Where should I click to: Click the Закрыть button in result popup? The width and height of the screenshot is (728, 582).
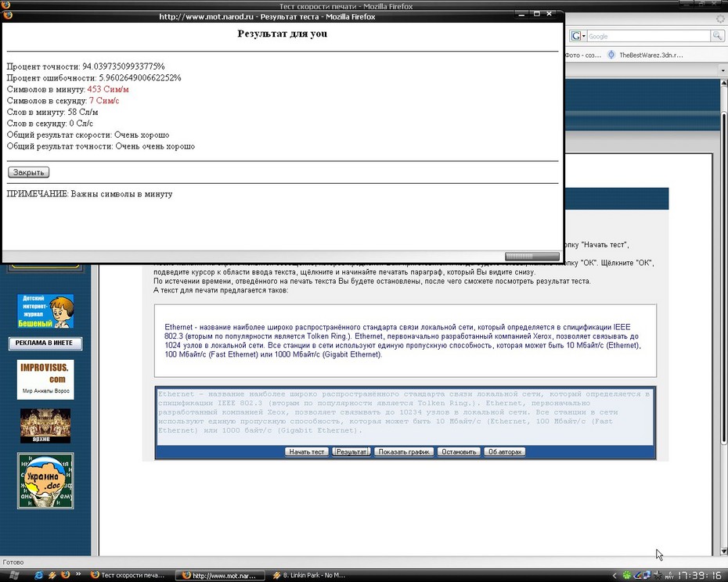click(28, 172)
